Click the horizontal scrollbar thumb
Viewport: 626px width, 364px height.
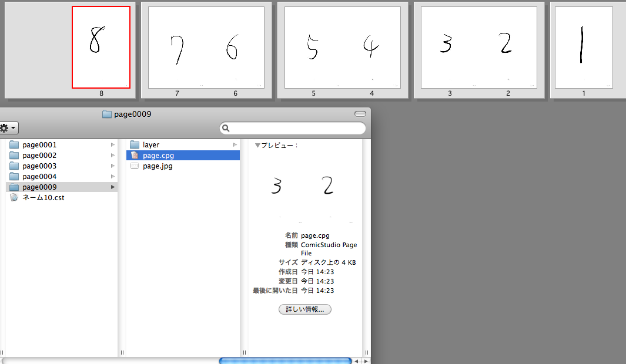285,361
